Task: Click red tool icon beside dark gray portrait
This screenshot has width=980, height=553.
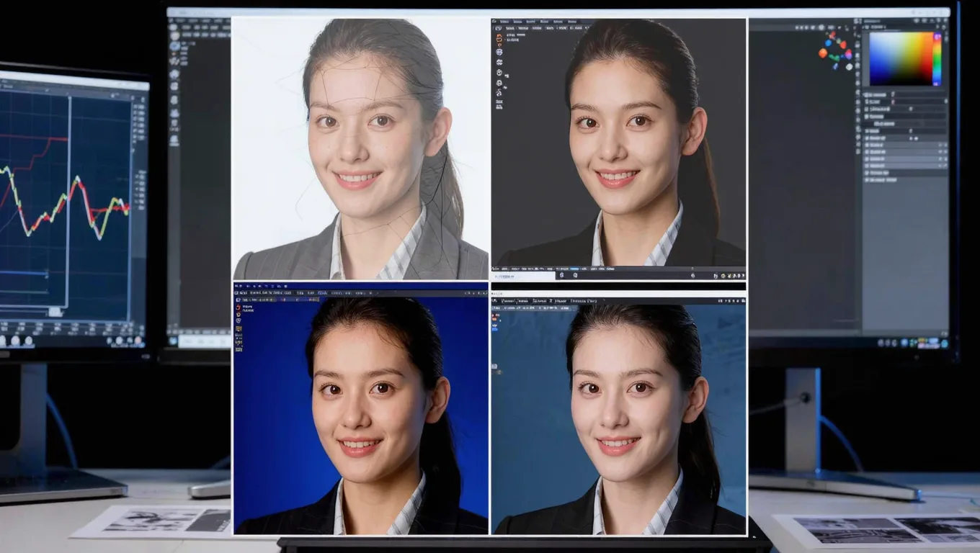Action: pyautogui.click(x=499, y=38)
